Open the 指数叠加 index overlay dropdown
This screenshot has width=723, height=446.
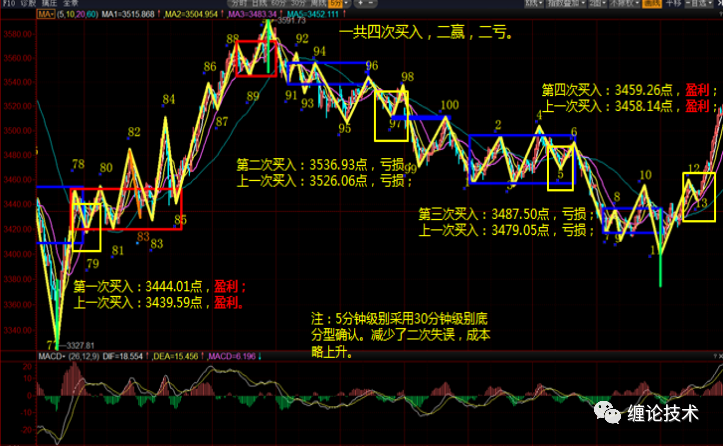(566, 3)
